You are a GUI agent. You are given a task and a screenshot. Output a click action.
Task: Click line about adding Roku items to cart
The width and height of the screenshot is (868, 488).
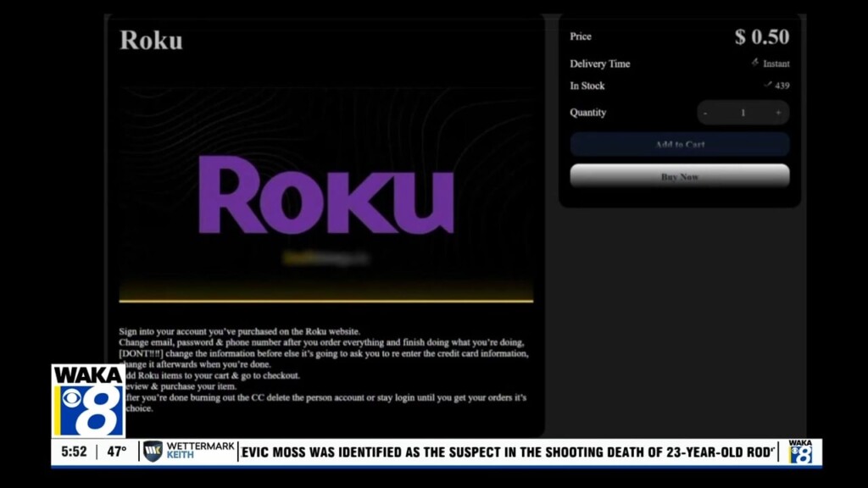(x=213, y=375)
